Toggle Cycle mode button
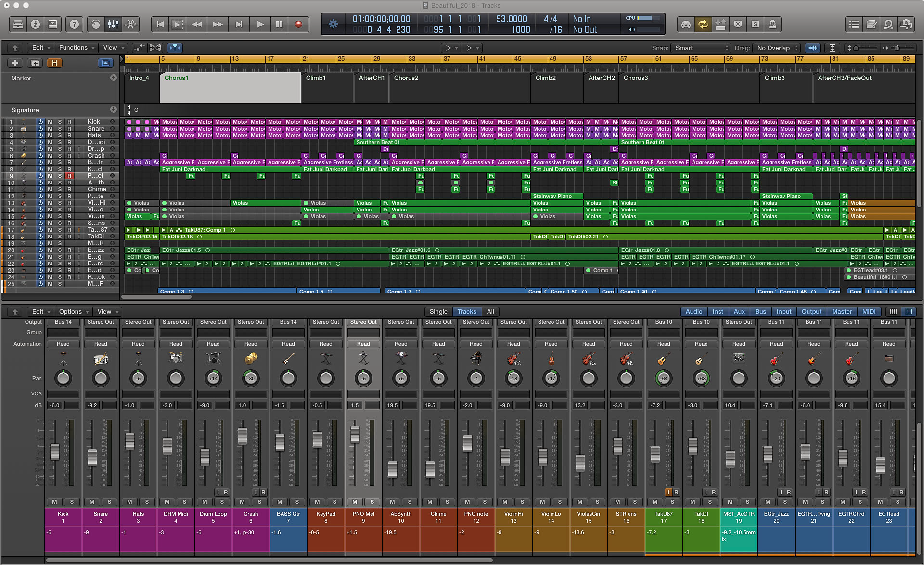The width and height of the screenshot is (924, 565). [703, 24]
